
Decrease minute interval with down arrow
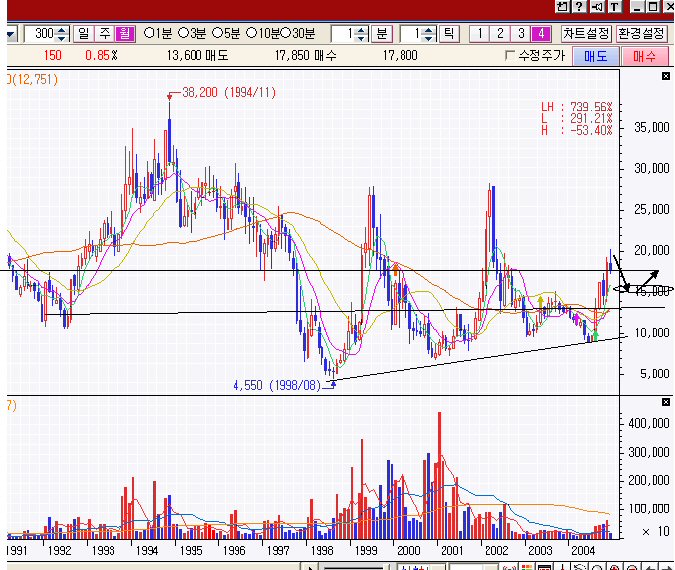(362, 37)
